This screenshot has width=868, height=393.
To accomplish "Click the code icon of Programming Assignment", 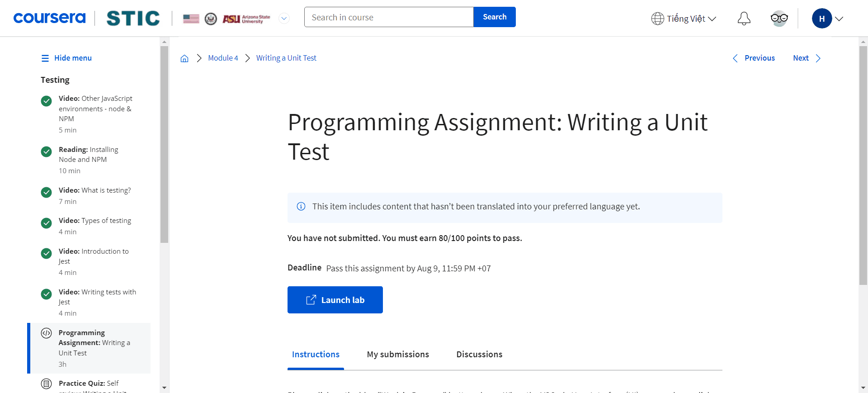I will click(46, 333).
